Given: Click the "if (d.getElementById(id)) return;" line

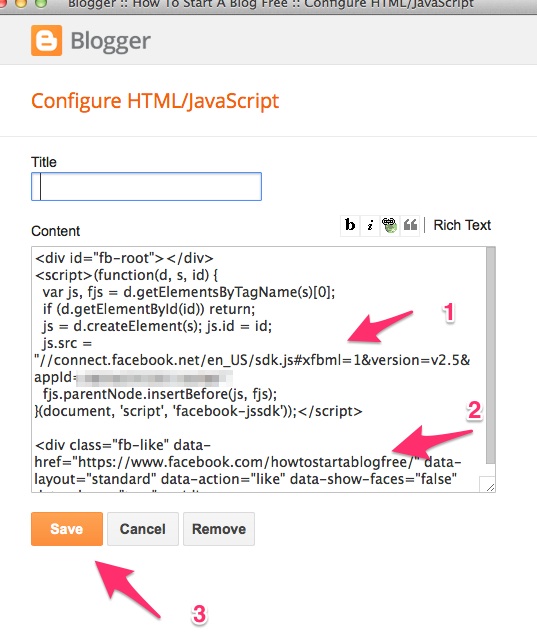Looking at the screenshot, I should [149, 309].
